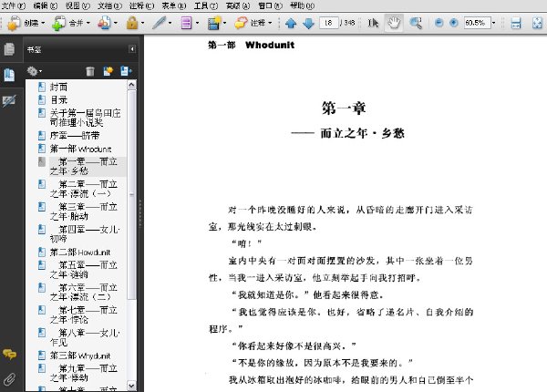
Task: Collapse the bookmarks panel arrow
Action: pyautogui.click(x=132, y=49)
